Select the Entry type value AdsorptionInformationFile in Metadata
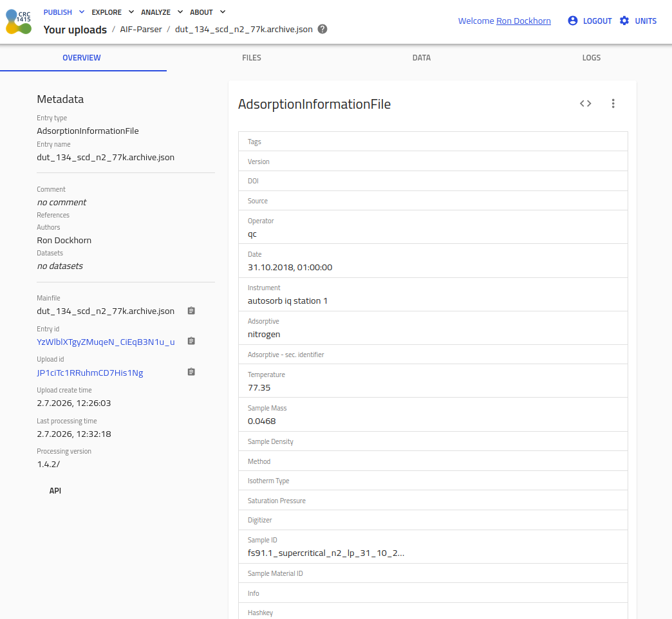The height and width of the screenshot is (619, 672). point(88,131)
